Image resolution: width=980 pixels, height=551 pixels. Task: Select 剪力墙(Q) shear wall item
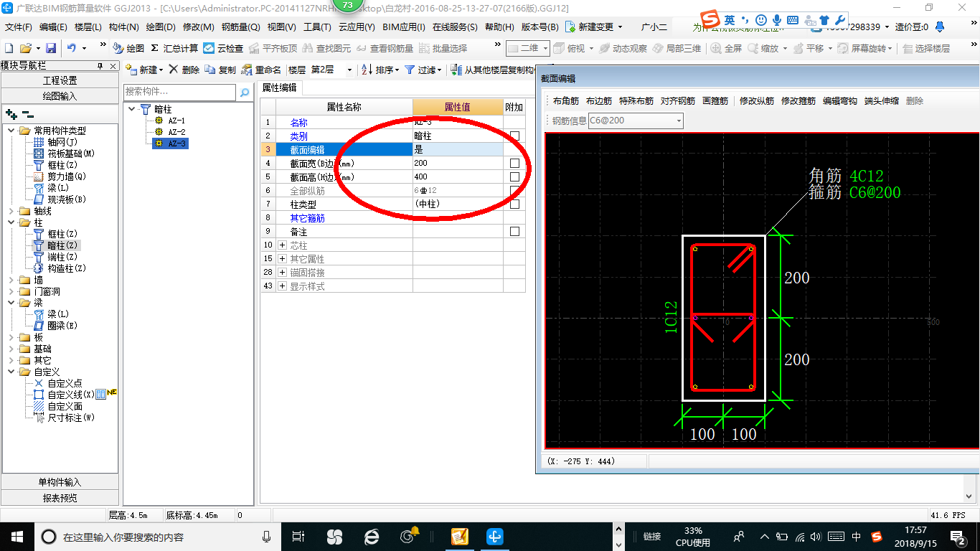(x=60, y=176)
